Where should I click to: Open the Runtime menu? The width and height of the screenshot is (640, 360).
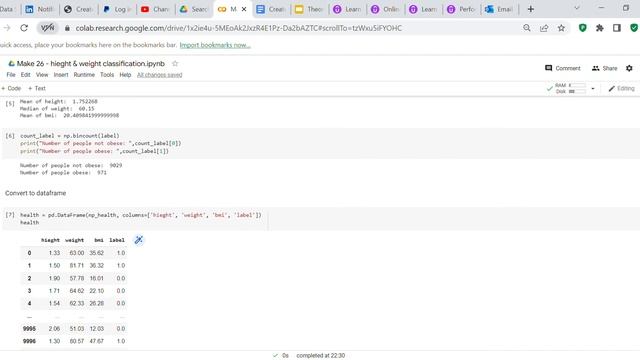coord(84,75)
